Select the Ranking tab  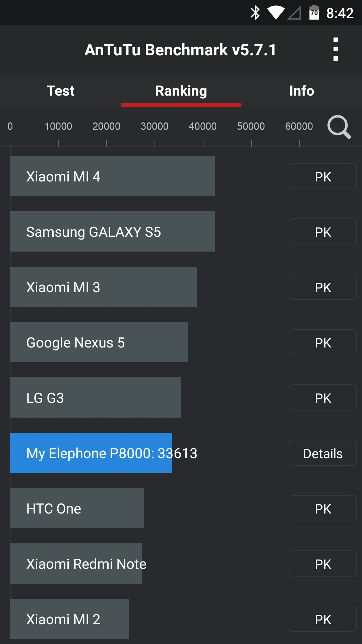point(181,91)
